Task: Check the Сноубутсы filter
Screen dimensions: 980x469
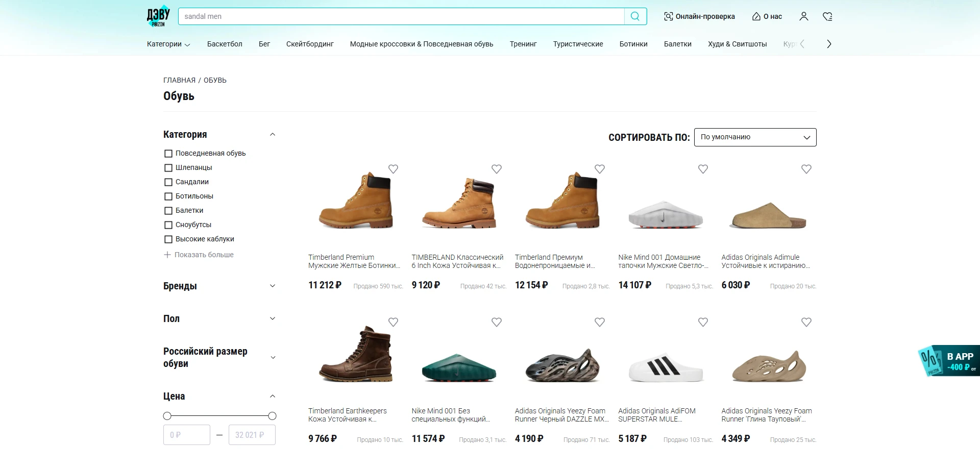Action: (x=168, y=225)
